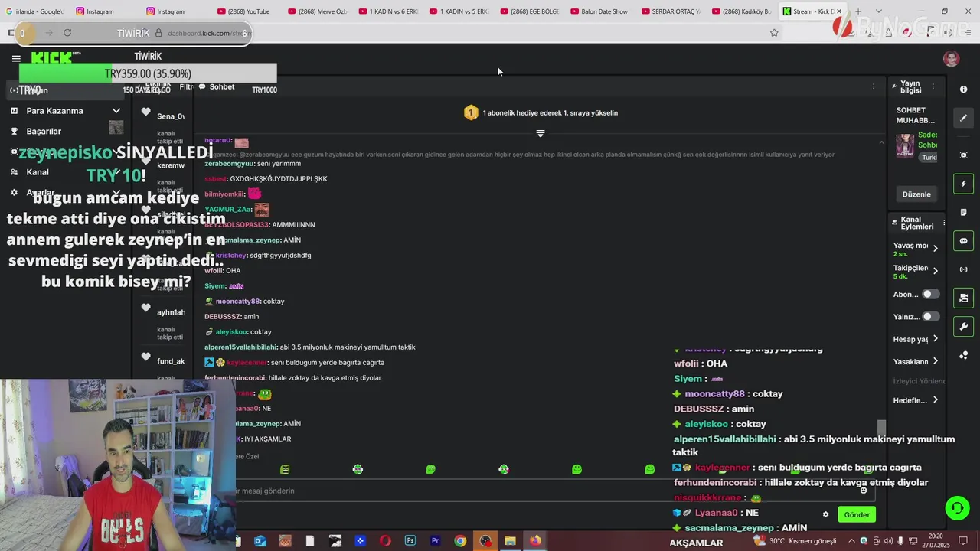Click the chat overlay scrollbar handle

(x=881, y=427)
